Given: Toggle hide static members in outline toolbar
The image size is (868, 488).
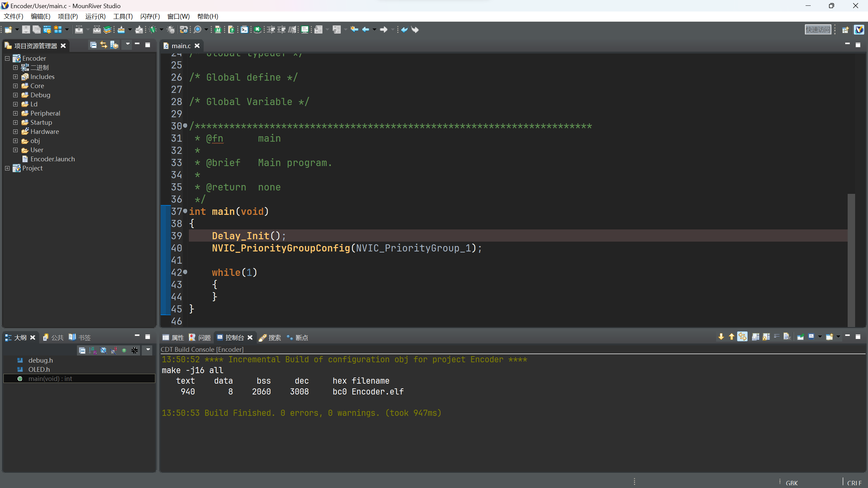Looking at the screenshot, I should point(114,350).
